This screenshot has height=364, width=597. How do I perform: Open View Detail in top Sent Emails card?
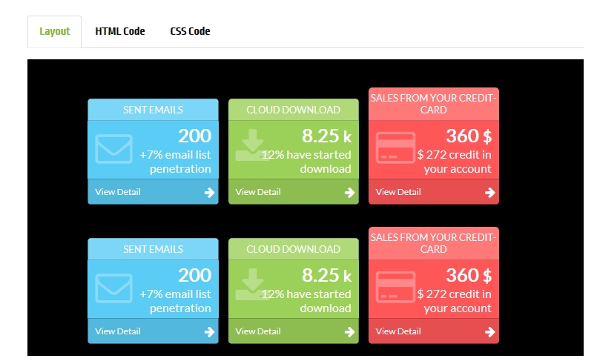(118, 192)
